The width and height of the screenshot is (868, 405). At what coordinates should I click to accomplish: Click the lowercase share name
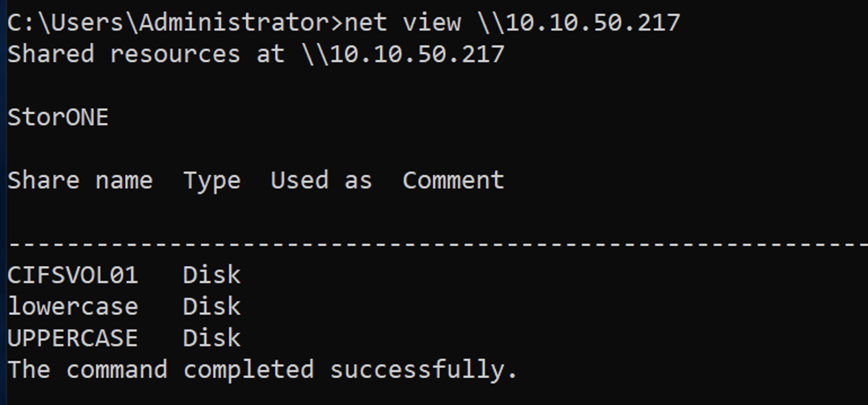[x=73, y=306]
